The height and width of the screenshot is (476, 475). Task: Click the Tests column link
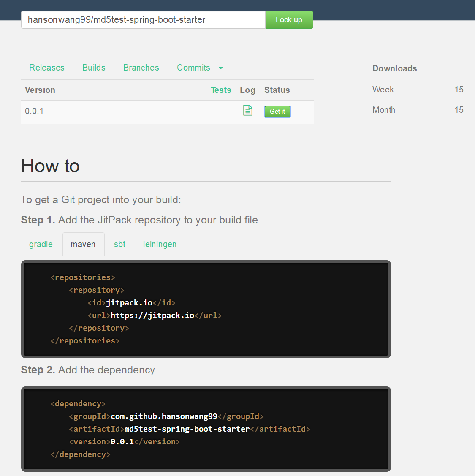(x=221, y=90)
